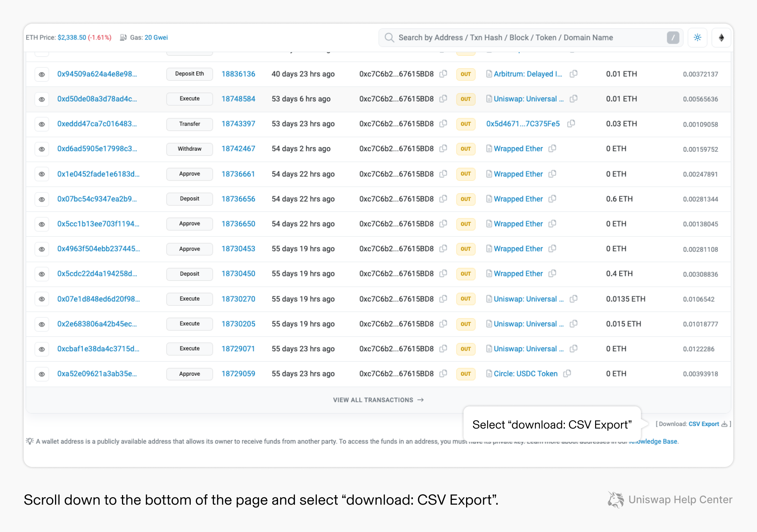This screenshot has width=757, height=532.
Task: Click the 0.4 ETH value cell
Action: click(x=619, y=273)
